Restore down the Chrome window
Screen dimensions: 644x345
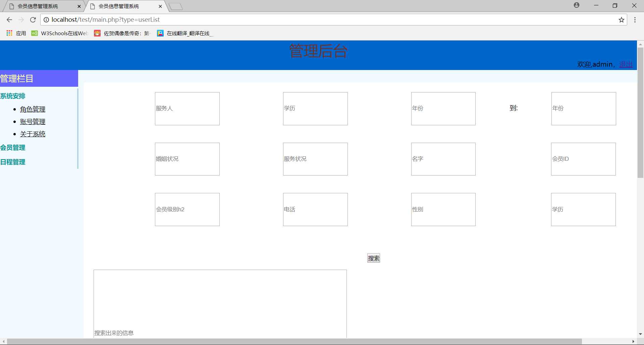615,5
